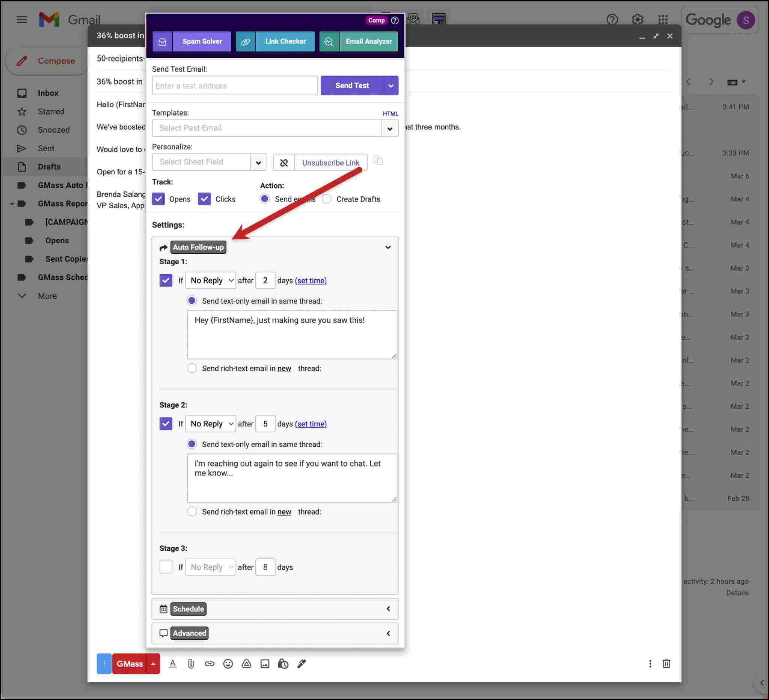769x700 pixels.
Task: Open the Select Past Email templates dropdown
Action: coord(390,128)
